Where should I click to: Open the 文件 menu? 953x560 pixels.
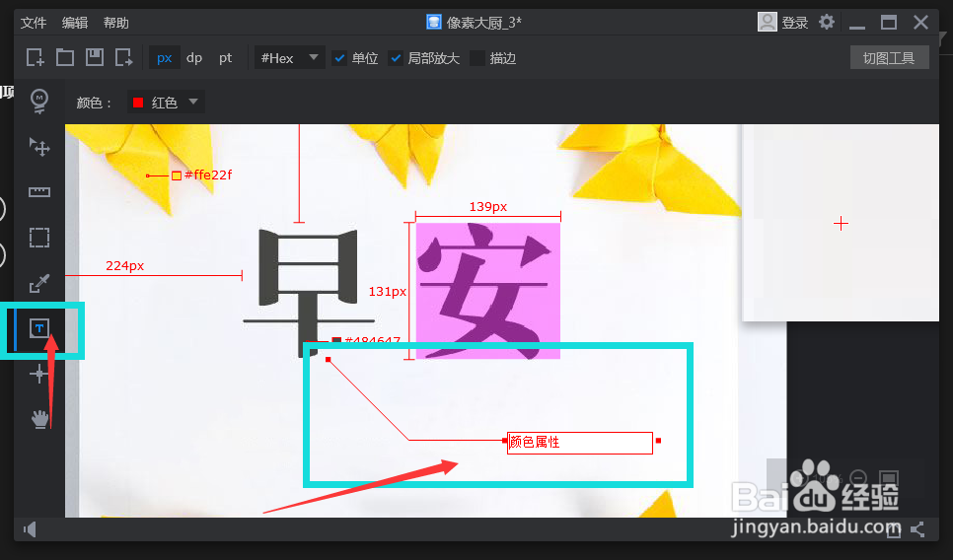34,23
